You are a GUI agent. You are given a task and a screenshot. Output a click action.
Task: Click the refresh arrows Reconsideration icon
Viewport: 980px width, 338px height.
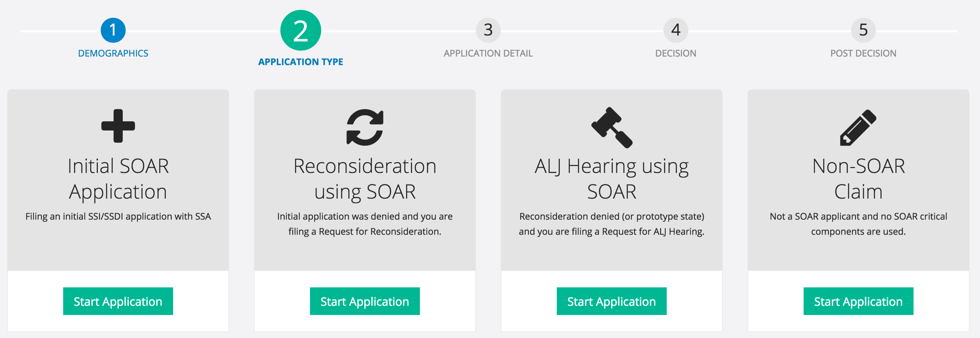click(x=365, y=127)
